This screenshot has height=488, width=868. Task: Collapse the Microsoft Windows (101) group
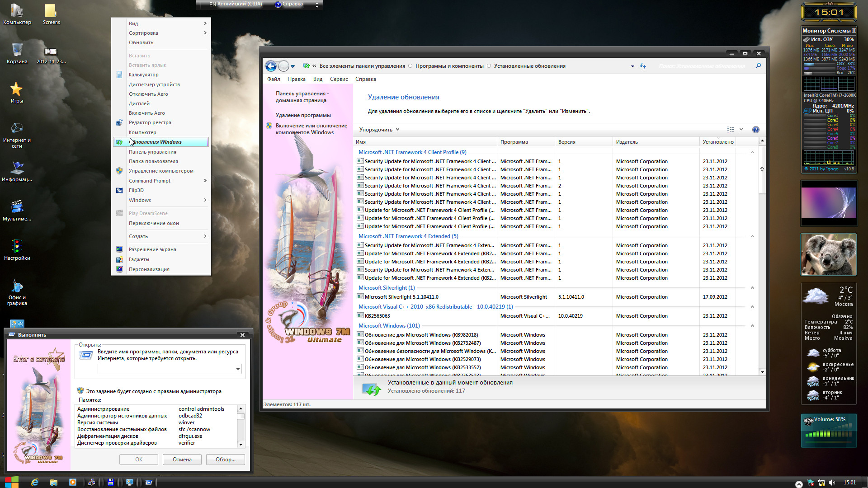pyautogui.click(x=752, y=326)
